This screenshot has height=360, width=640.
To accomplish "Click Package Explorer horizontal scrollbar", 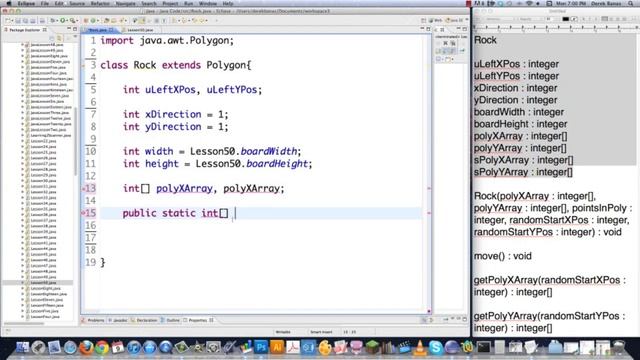I will click(24, 323).
